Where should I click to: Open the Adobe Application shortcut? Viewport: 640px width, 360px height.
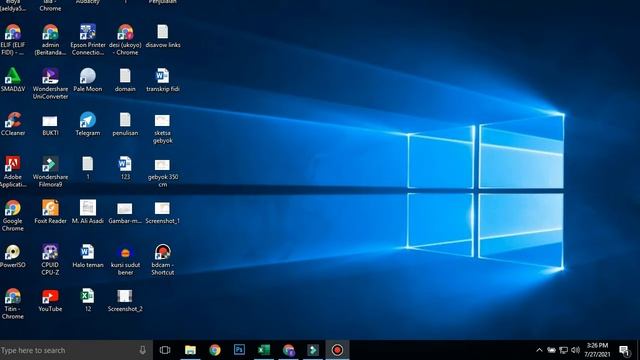pos(13,172)
